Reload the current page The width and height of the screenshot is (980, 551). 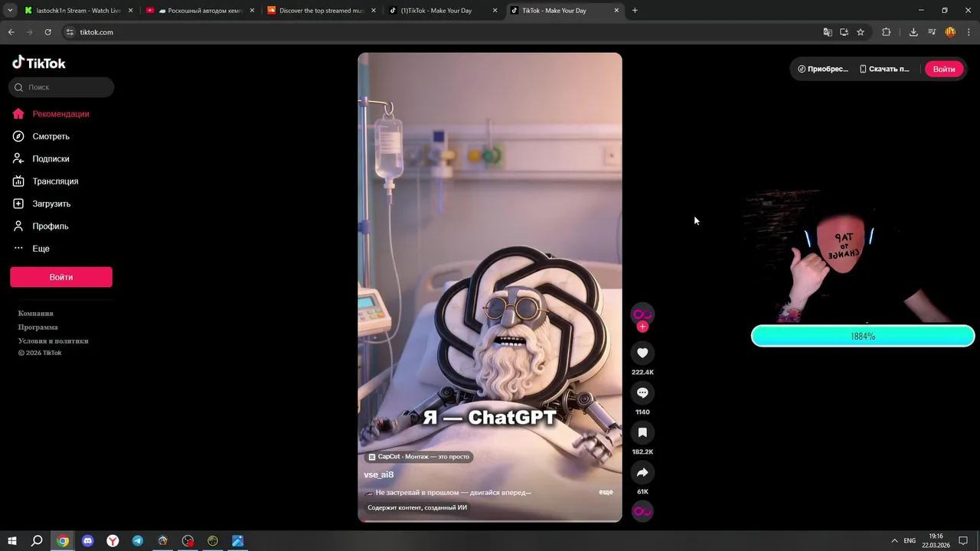(x=47, y=32)
